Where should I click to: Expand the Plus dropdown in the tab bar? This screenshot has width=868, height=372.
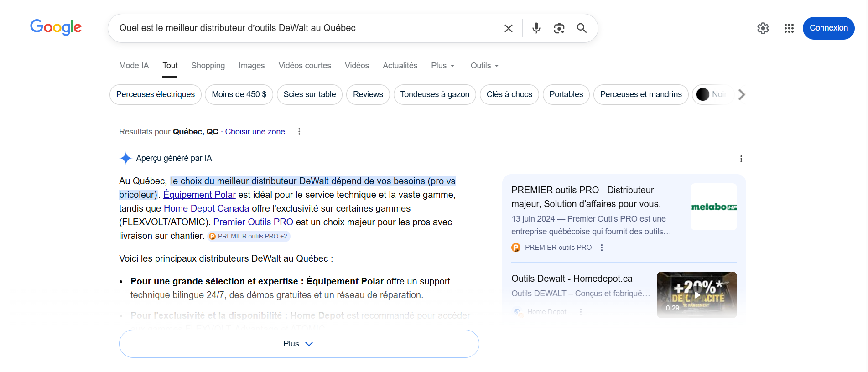443,66
